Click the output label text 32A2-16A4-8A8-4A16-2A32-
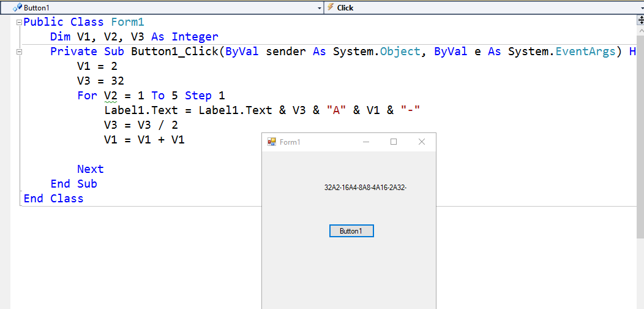The height and width of the screenshot is (309, 644). [x=365, y=188]
